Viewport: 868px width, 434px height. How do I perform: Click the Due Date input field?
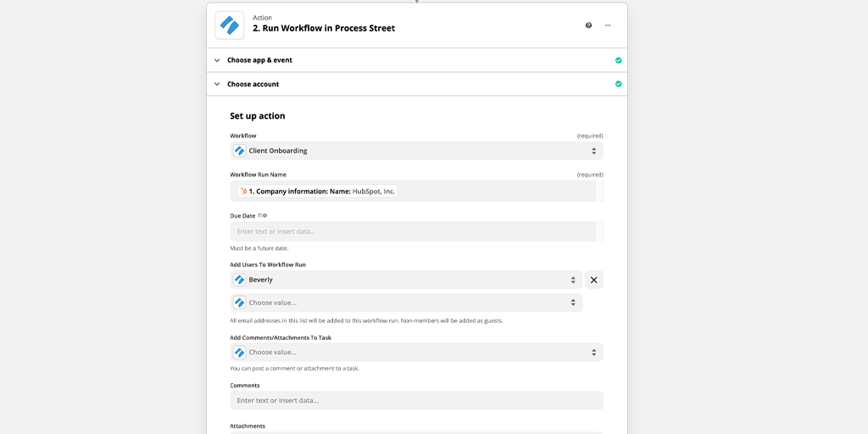[413, 231]
